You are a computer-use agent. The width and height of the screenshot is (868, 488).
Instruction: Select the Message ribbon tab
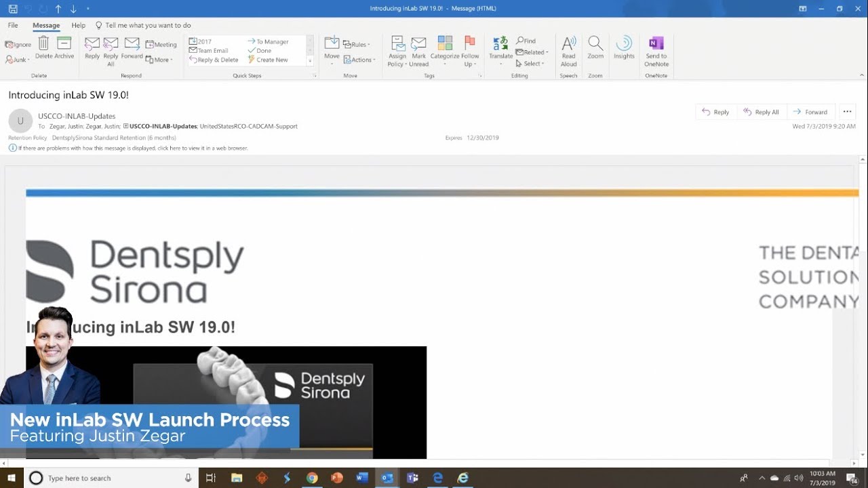[46, 25]
